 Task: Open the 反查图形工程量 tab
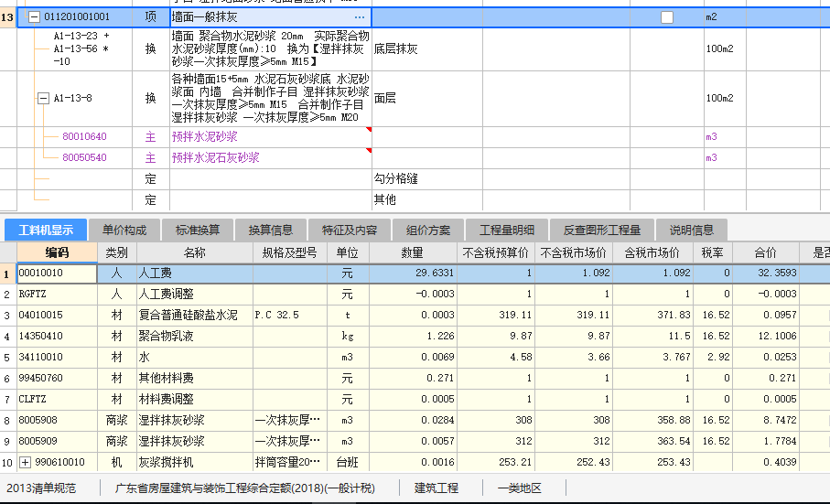(x=602, y=231)
